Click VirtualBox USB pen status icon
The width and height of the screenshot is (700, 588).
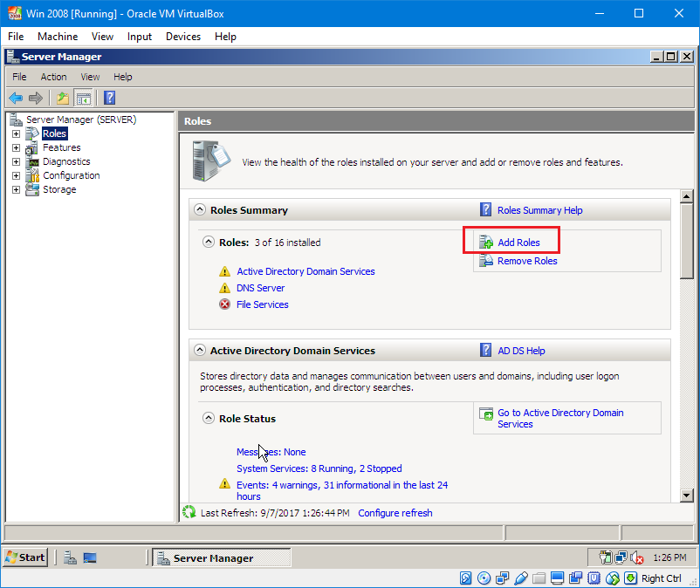tap(520, 578)
